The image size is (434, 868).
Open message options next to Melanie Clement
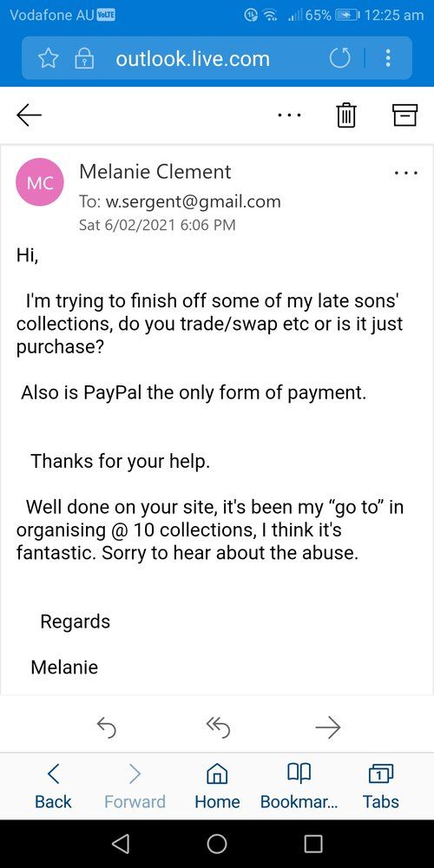click(405, 174)
